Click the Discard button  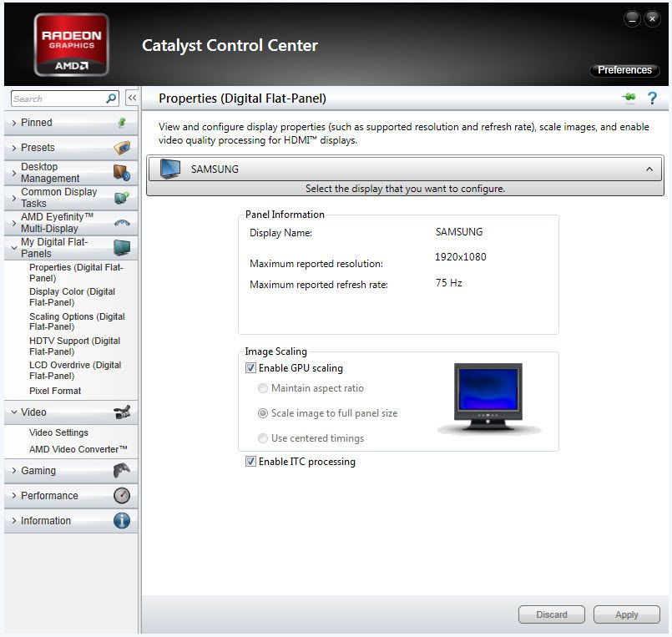pyautogui.click(x=552, y=614)
